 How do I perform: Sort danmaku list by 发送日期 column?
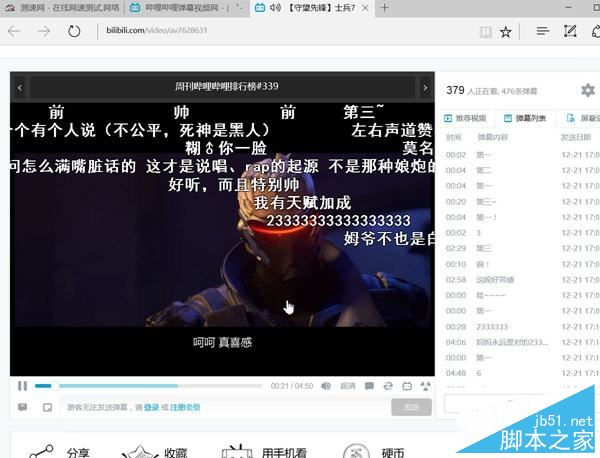point(576,137)
